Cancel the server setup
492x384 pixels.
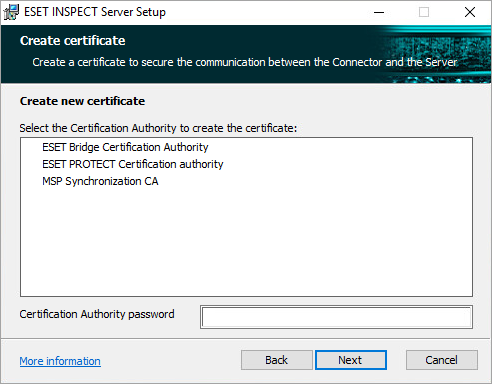coord(442,360)
